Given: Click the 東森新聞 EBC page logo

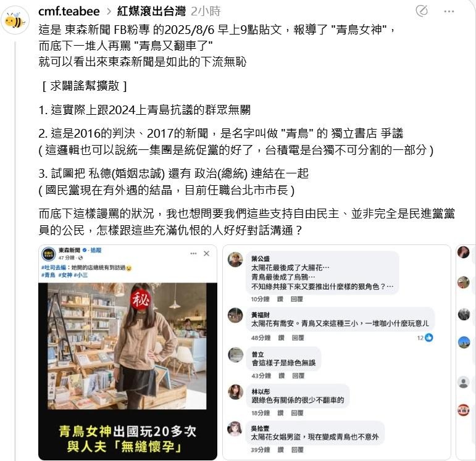Looking at the screenshot, I should [49, 254].
